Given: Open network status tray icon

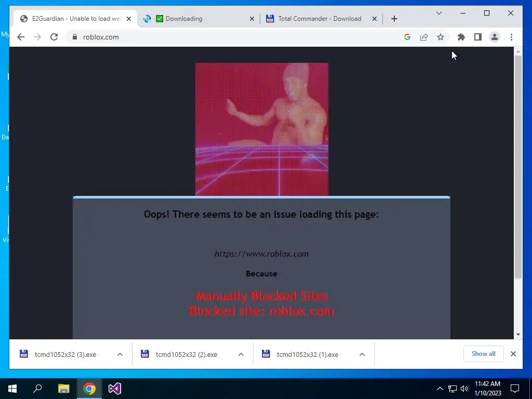Looking at the screenshot, I should click(x=453, y=389).
